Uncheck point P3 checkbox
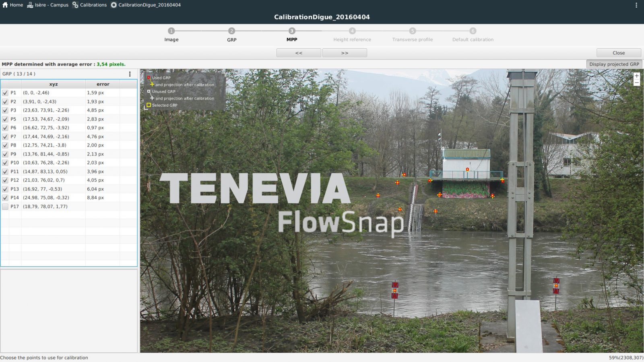 pos(5,110)
